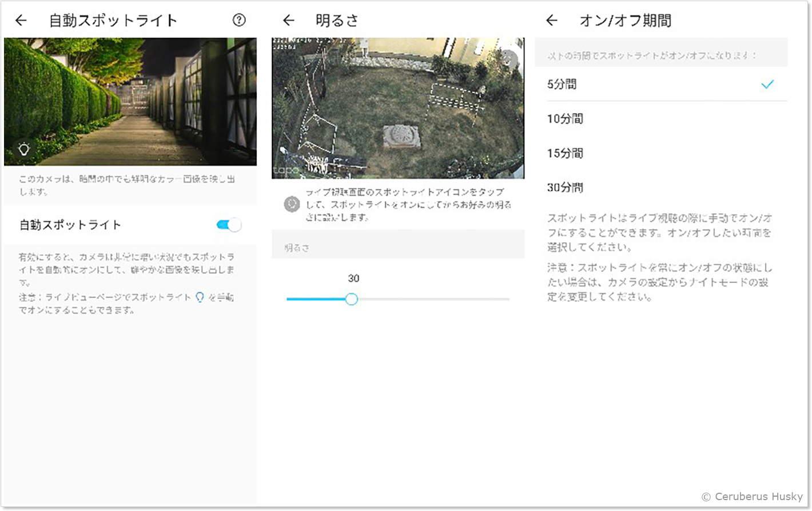812x511 pixels.
Task: Click the unfilled part of brightness slider track
Action: [433, 299]
